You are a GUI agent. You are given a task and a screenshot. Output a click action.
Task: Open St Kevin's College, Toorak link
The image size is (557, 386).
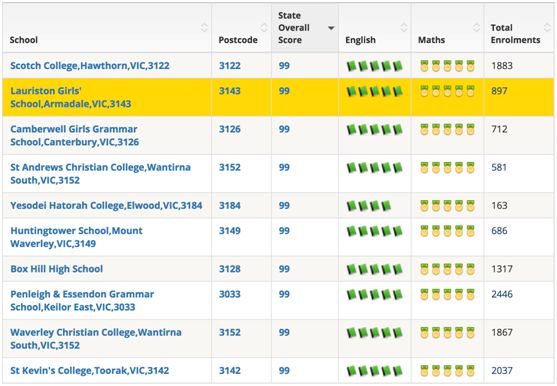[90, 370]
